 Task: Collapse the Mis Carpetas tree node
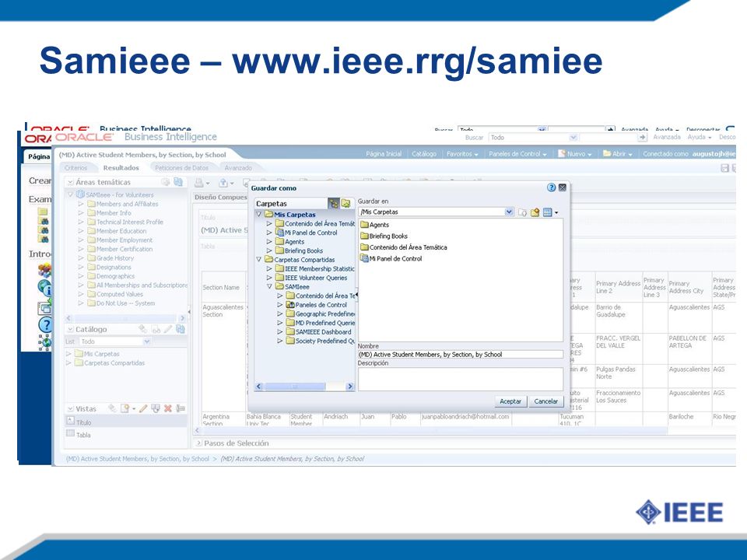259,215
